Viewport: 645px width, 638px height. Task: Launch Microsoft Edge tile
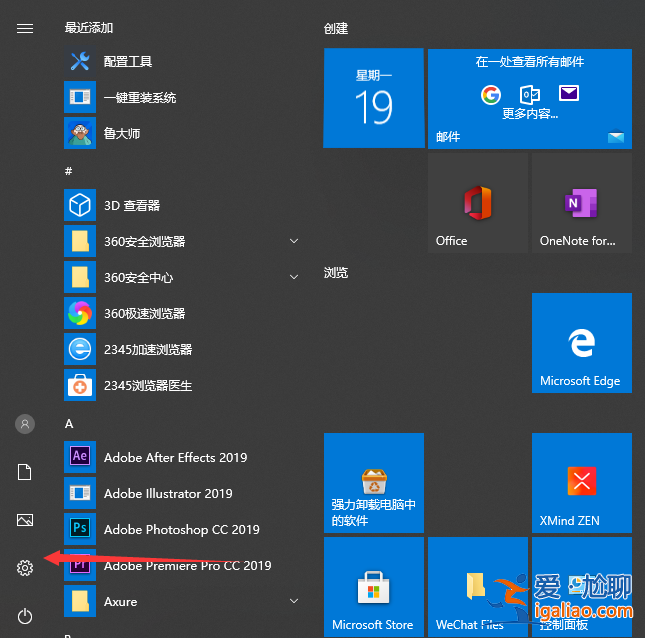click(582, 343)
